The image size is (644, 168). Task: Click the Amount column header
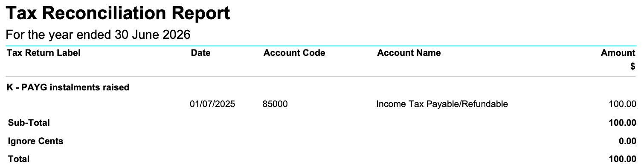click(618, 53)
